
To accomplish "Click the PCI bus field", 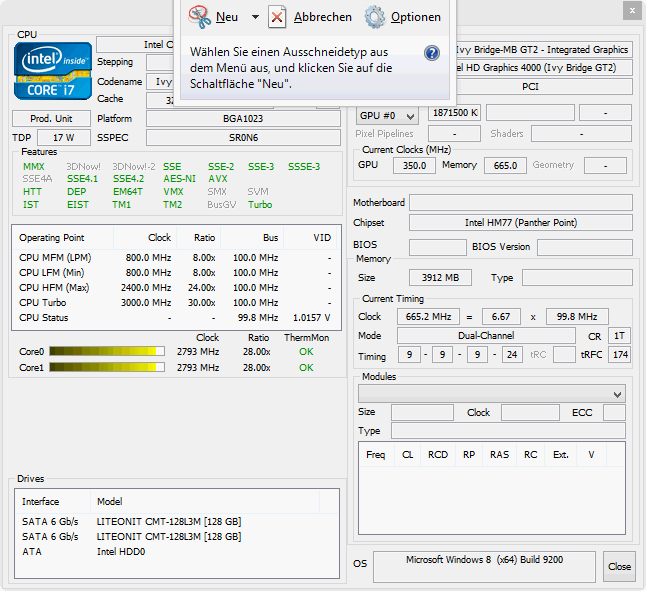I will (544, 87).
